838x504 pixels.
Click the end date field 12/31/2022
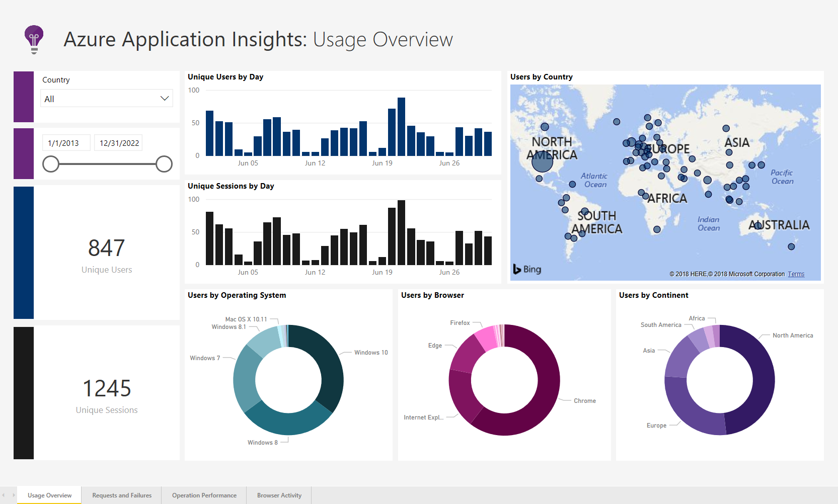click(x=119, y=143)
